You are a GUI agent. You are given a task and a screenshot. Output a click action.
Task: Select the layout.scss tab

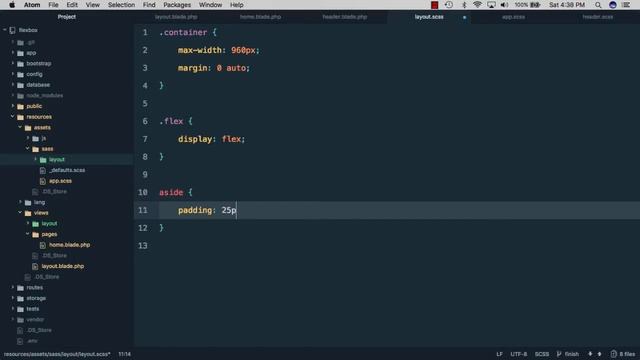tap(429, 17)
